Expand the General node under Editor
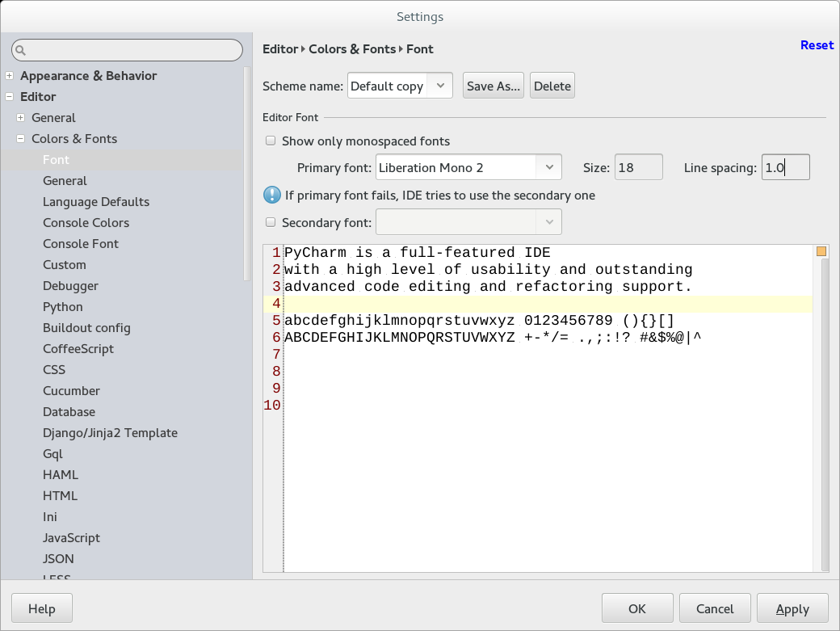The image size is (840, 631). click(21, 118)
